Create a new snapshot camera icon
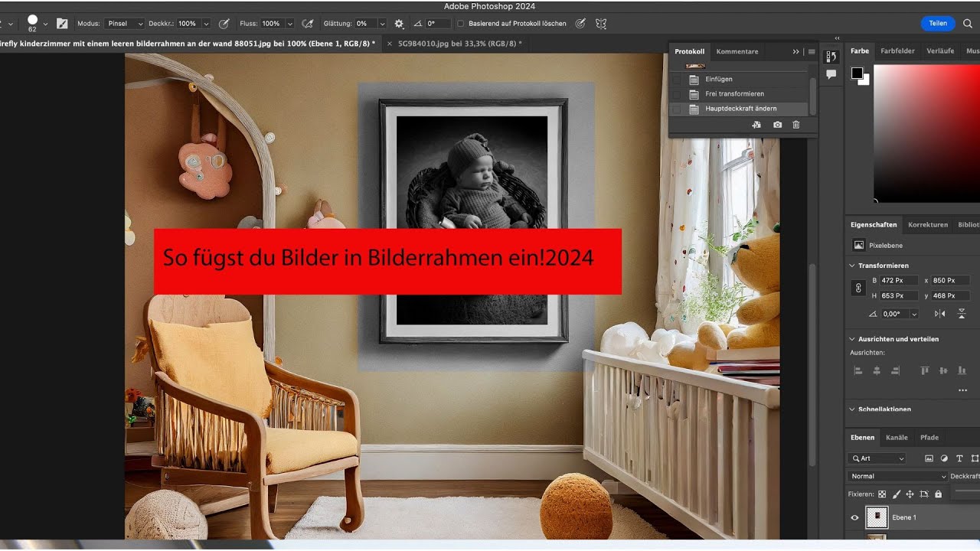The width and height of the screenshot is (980, 551). point(777,125)
